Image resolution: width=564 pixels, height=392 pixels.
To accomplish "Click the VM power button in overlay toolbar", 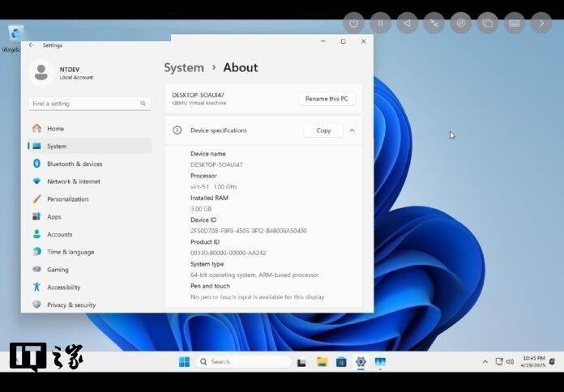I will tap(353, 23).
